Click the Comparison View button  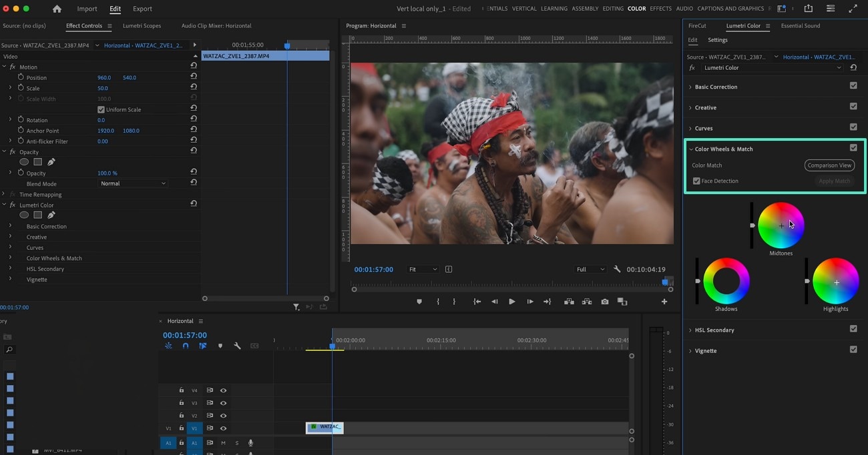pos(829,165)
